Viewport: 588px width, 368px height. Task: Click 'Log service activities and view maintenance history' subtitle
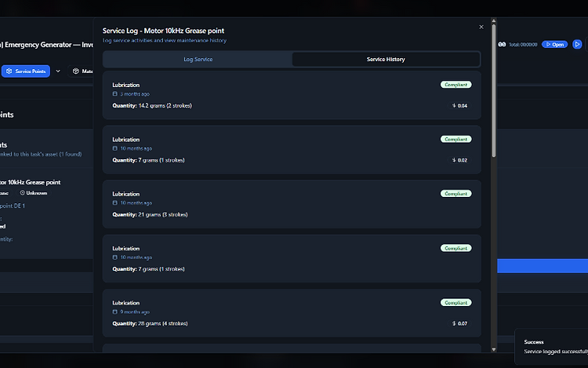coord(165,41)
